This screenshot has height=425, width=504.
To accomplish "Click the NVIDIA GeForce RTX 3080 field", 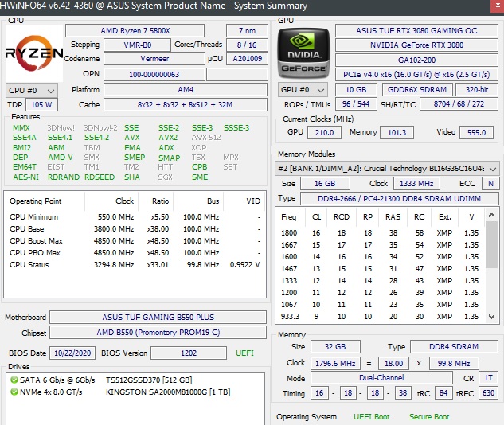I will pyautogui.click(x=416, y=45).
